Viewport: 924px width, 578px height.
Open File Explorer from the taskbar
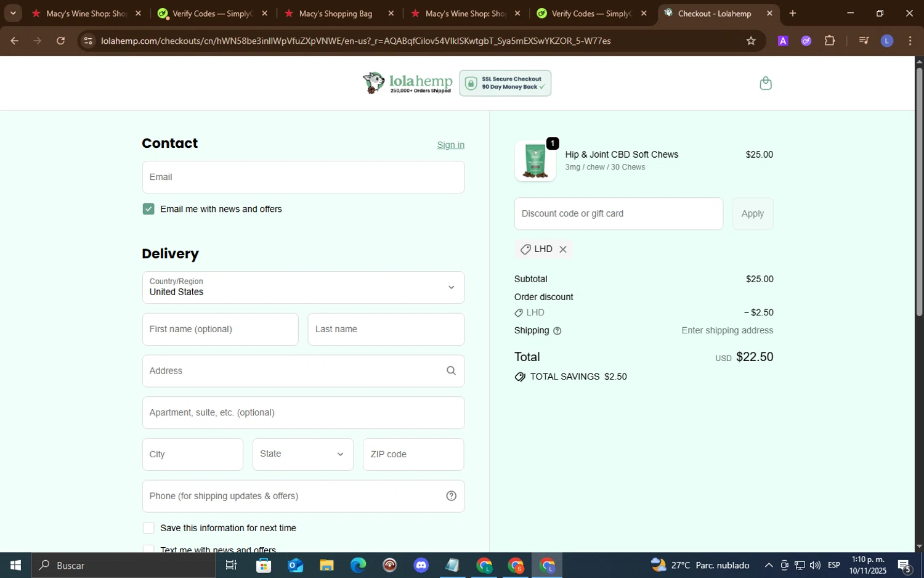[x=326, y=565]
